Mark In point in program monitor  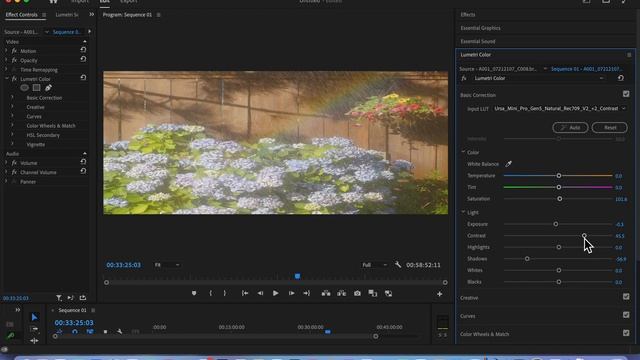pos(211,293)
